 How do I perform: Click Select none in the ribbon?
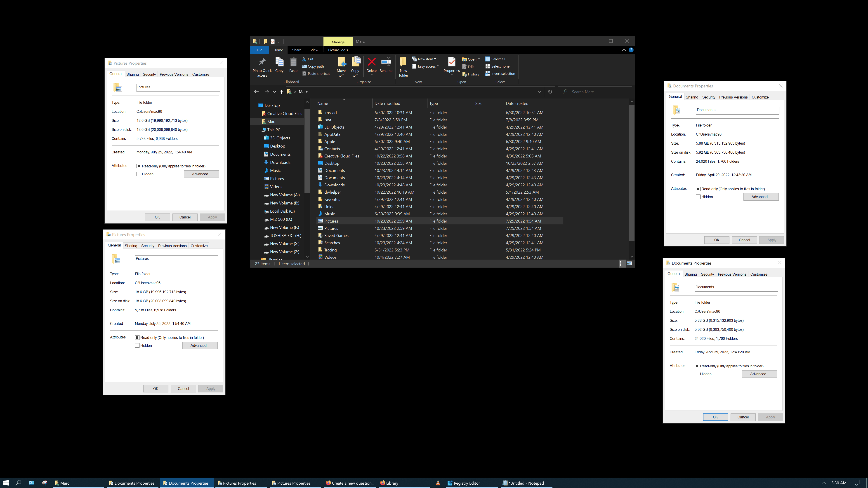click(x=497, y=66)
